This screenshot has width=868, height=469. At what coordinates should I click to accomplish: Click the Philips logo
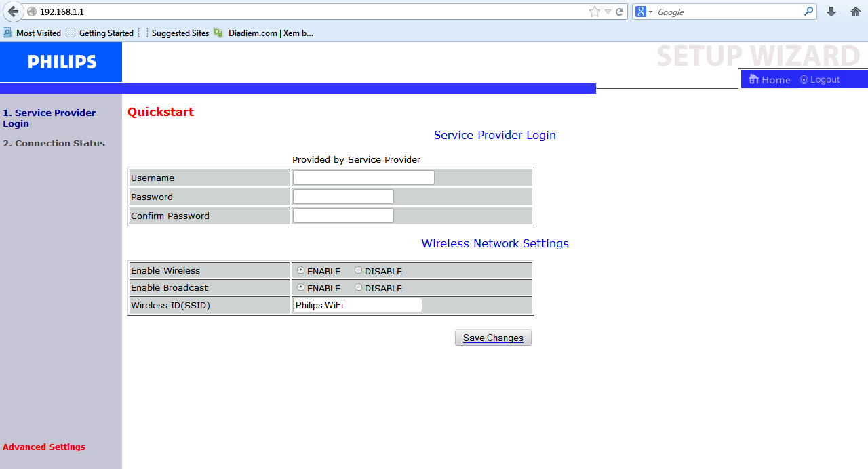click(x=61, y=62)
